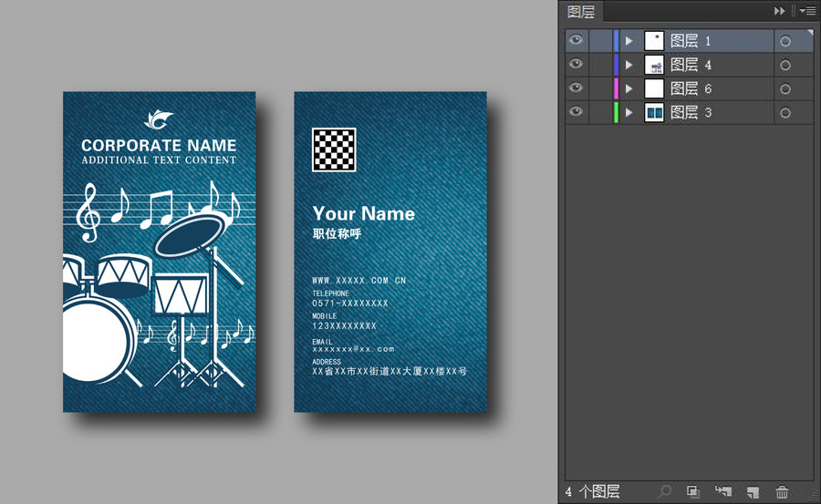Click the Create New Layer icon

(x=753, y=491)
